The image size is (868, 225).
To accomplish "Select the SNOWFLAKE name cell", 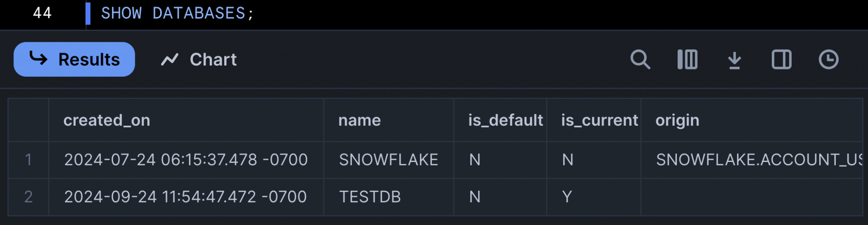I will pyautogui.click(x=388, y=160).
